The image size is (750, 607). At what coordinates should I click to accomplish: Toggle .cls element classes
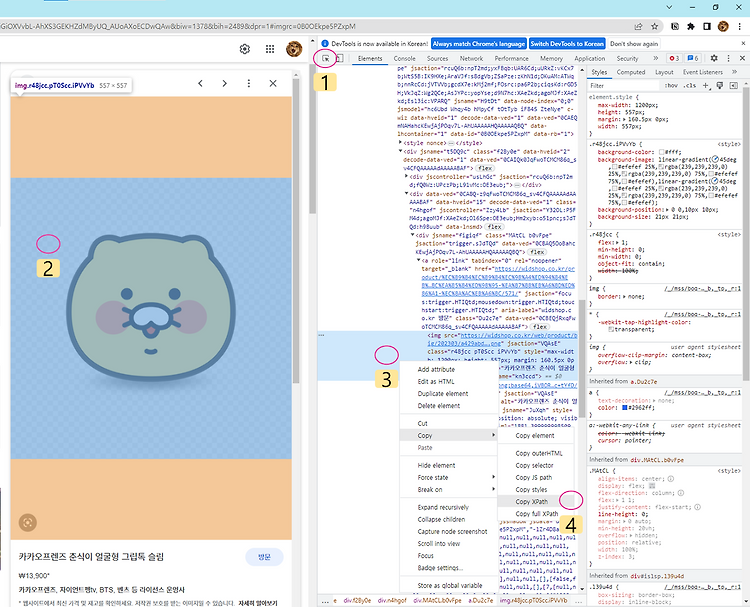tap(690, 86)
